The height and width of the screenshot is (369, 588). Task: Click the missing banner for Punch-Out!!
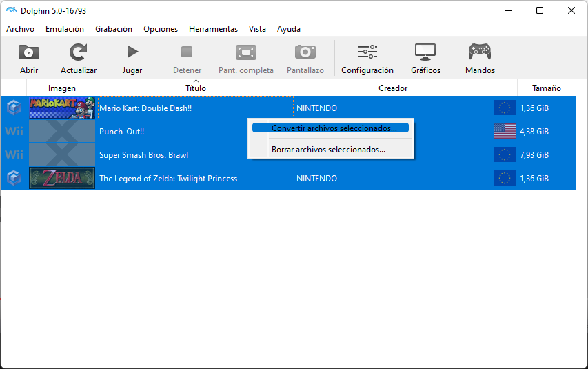pos(62,131)
